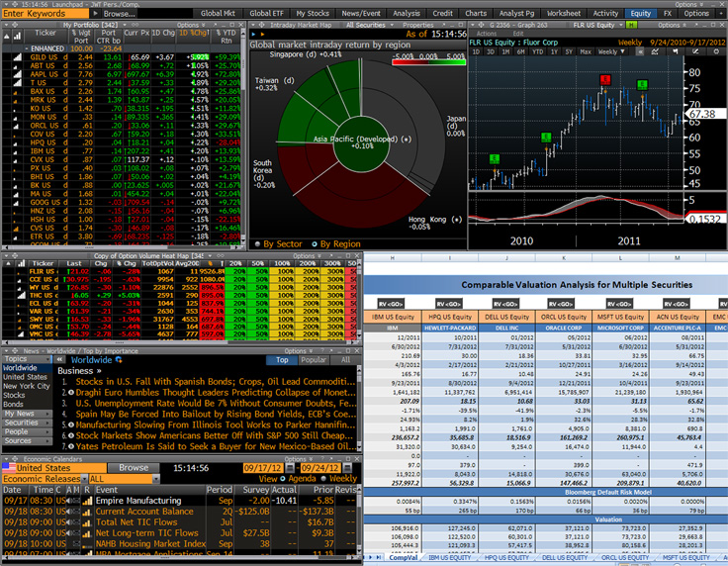Click chart icon on Current Account Balance row

pos(87,512)
